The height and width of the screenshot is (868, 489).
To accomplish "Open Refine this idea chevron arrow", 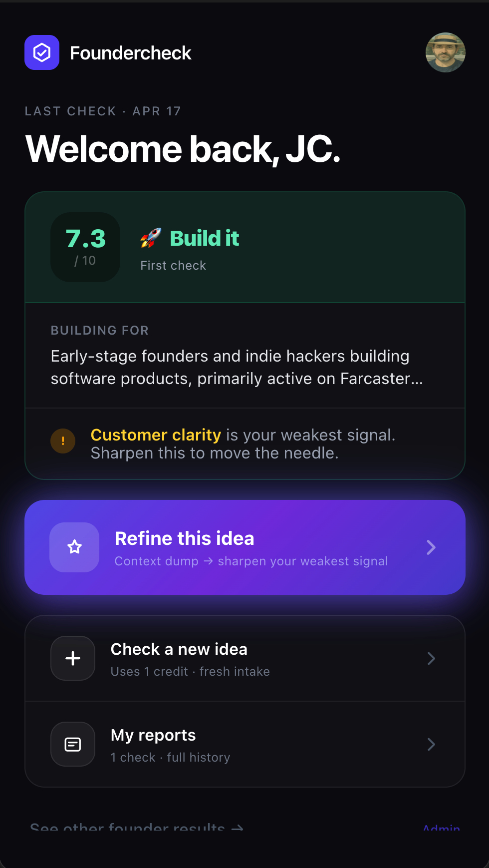I will pos(431,547).
